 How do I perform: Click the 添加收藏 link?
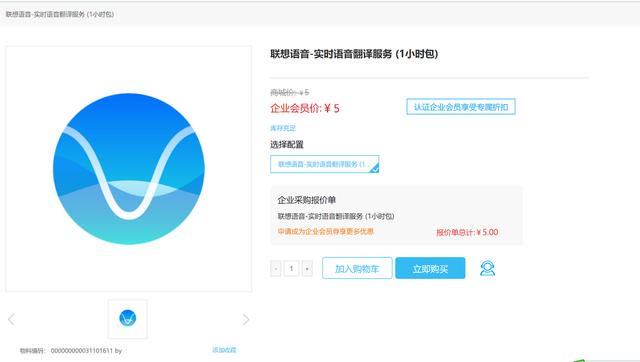click(224, 350)
